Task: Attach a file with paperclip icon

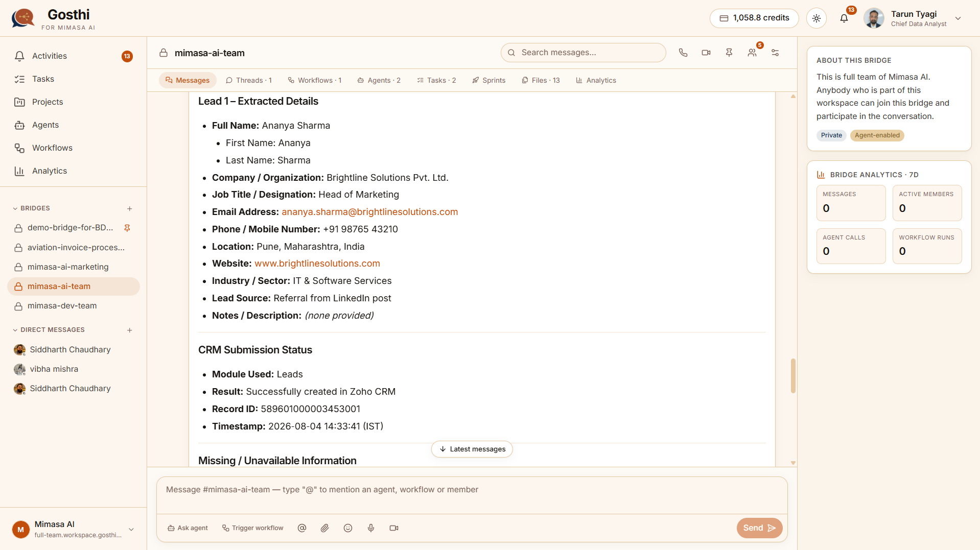Action: tap(325, 528)
